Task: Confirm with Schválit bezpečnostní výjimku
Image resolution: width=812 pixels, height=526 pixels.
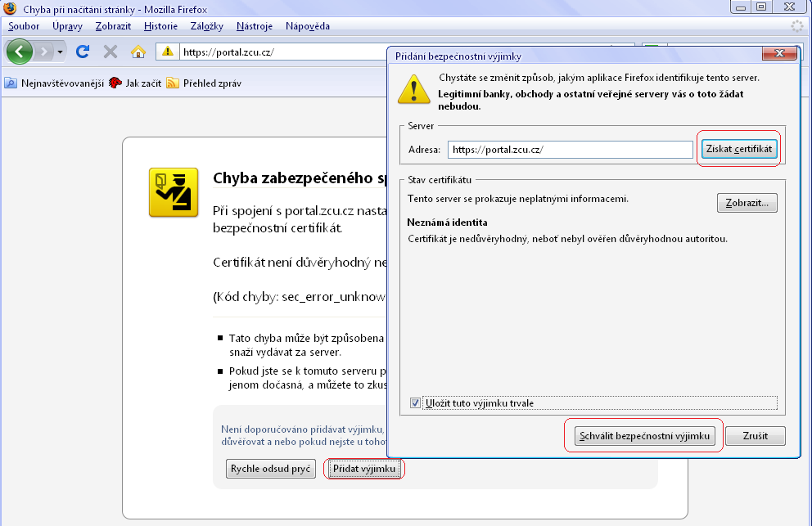Action: coord(645,436)
